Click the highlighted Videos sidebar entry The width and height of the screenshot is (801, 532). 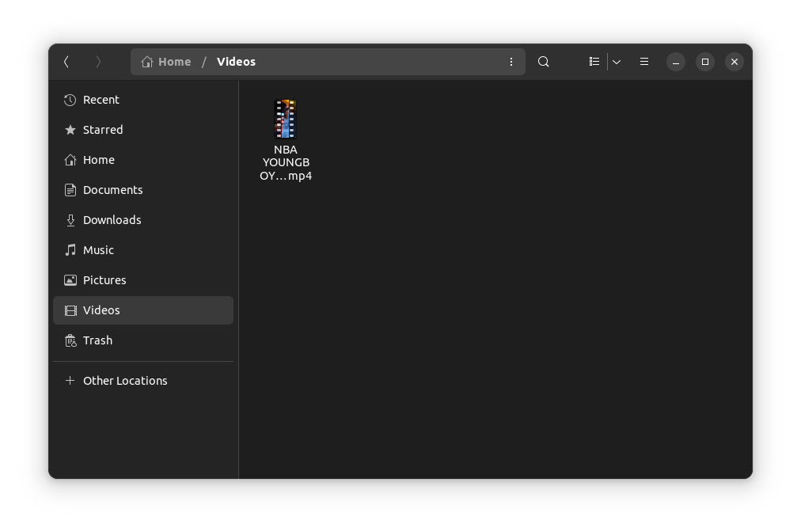point(101,310)
